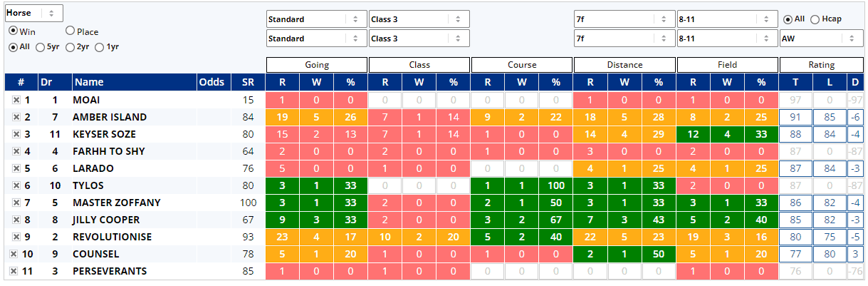This screenshot has height=286, width=868.
Task: Click the X icon for JILLY COOPER
Action: [16, 220]
